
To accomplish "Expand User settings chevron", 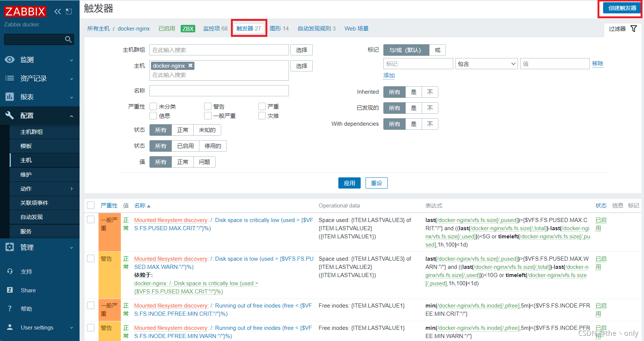I will click(x=72, y=328).
